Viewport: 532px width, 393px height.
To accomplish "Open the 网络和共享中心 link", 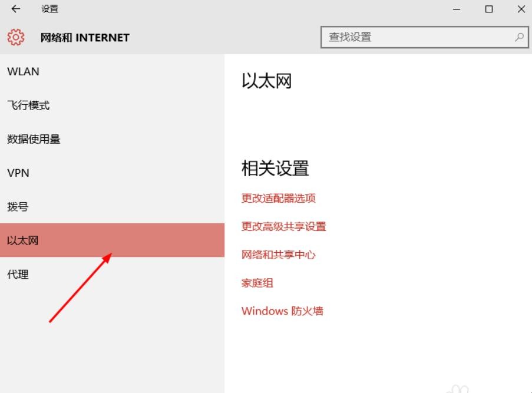I will point(279,255).
